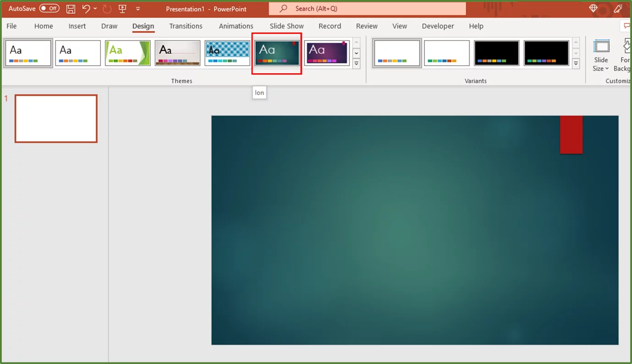The image size is (632, 364).
Task: Click the premium diamond icon in the title bar
Action: (593, 8)
